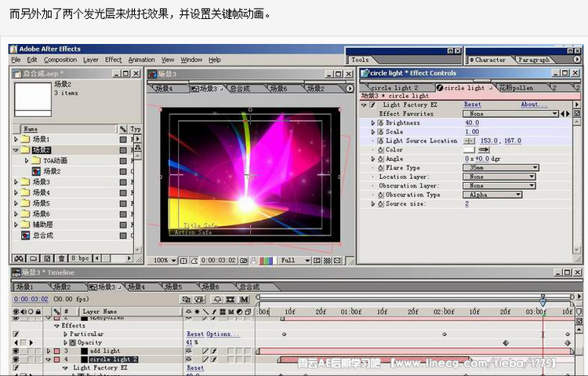Switch to 花粉pollen Effect Controls tab
This screenshot has height=376, width=588.
[516, 88]
